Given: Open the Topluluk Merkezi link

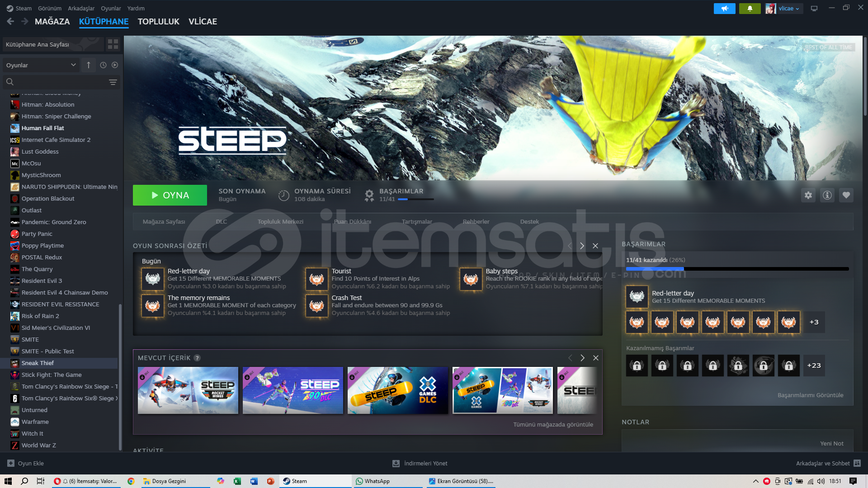Looking at the screenshot, I should 281,221.
